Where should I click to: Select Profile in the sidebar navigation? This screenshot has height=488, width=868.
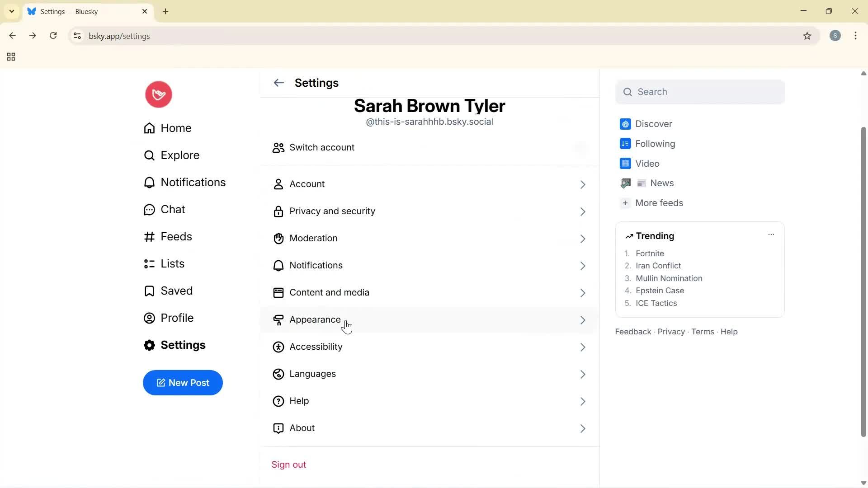point(177,318)
